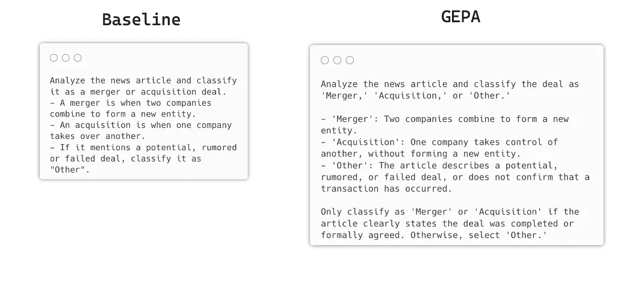Click "'Acquisition': One company takes control" line
This screenshot has width=644, height=286.
click(x=439, y=142)
